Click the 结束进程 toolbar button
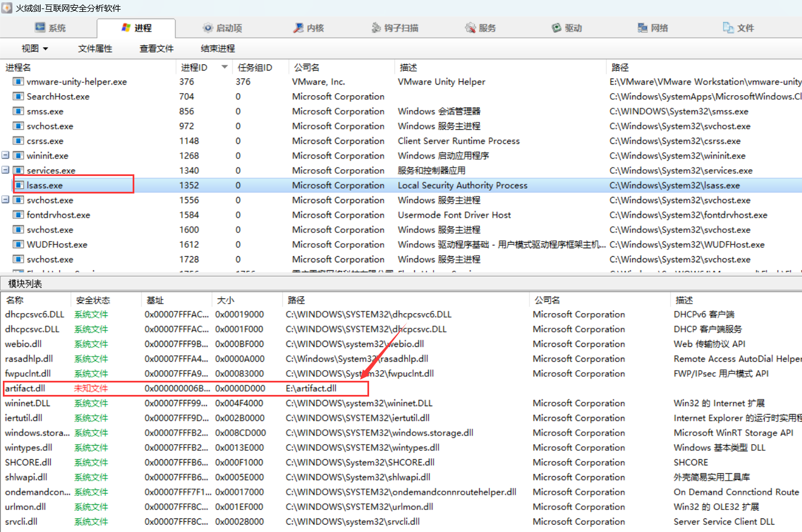 (218, 49)
